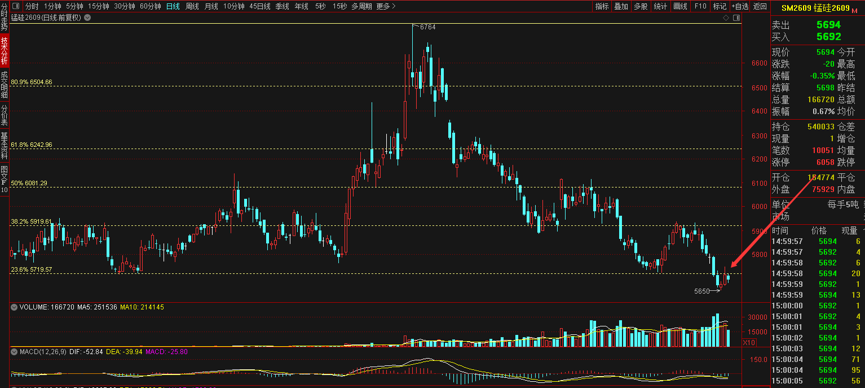This screenshot has height=388, width=865.
Task: Open the 分价表 sidebar tab
Action: (x=4, y=115)
